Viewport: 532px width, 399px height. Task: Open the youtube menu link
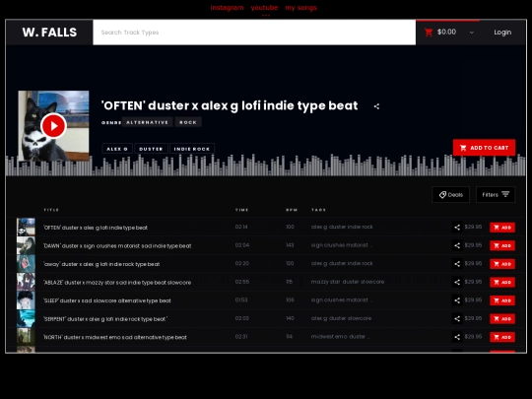click(264, 8)
